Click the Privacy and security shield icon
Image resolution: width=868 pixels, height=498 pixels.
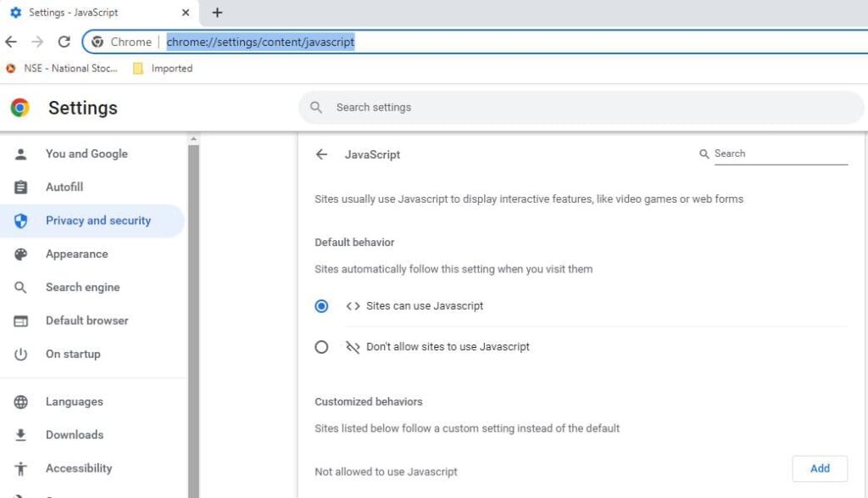[x=22, y=220]
